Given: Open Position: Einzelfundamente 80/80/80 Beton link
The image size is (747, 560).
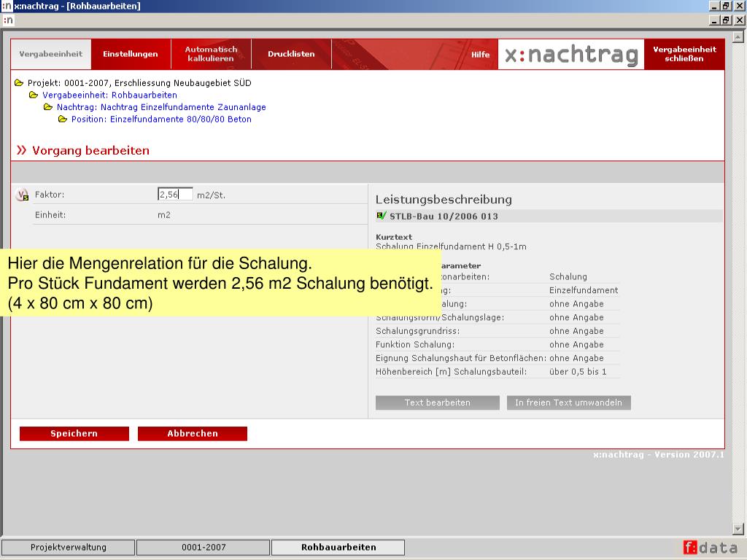Looking at the screenshot, I should point(161,119).
